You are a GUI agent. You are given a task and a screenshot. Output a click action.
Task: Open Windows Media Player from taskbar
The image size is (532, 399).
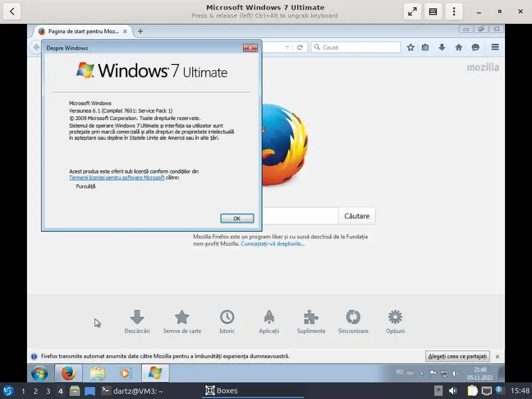pyautogui.click(x=125, y=373)
